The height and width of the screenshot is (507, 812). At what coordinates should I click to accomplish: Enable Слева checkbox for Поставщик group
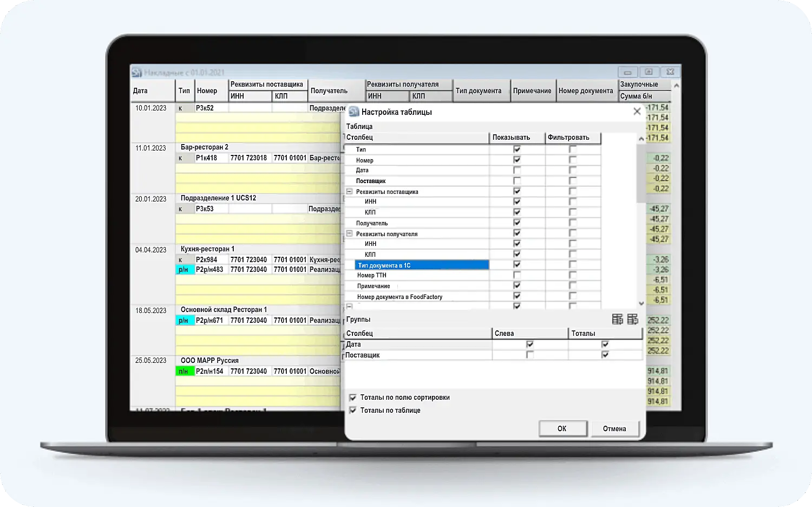point(530,355)
